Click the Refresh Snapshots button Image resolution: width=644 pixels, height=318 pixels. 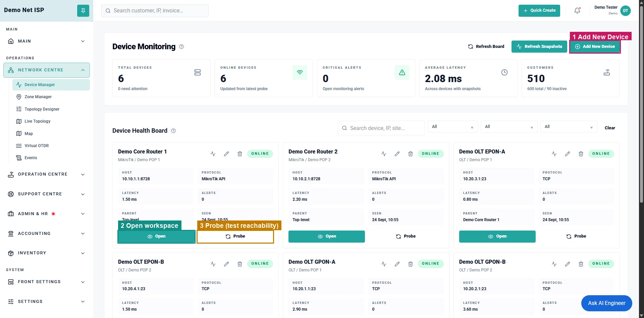pyautogui.click(x=539, y=47)
